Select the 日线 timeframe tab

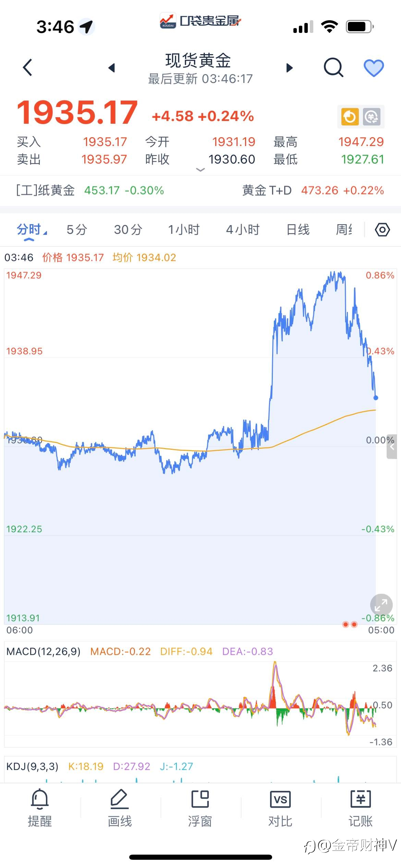(298, 229)
